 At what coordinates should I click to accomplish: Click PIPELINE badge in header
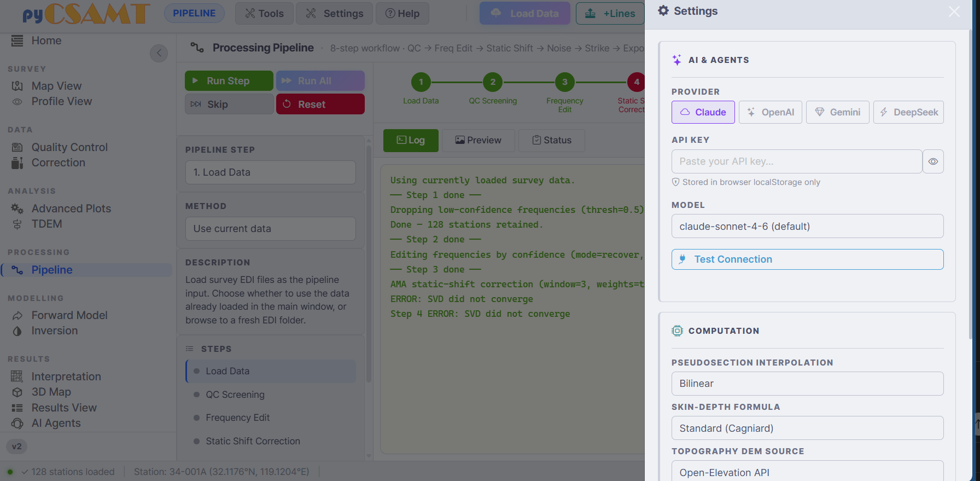pos(194,13)
